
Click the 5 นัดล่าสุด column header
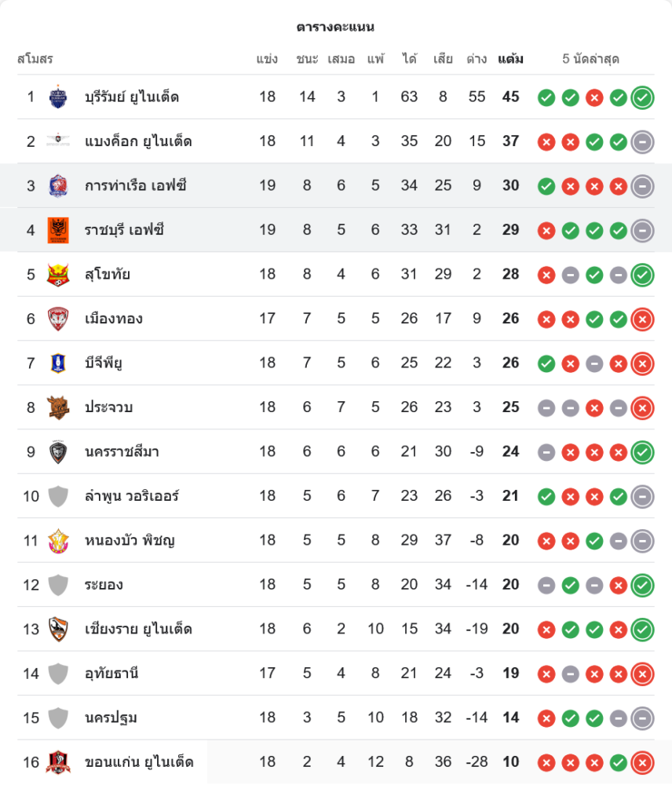[591, 59]
